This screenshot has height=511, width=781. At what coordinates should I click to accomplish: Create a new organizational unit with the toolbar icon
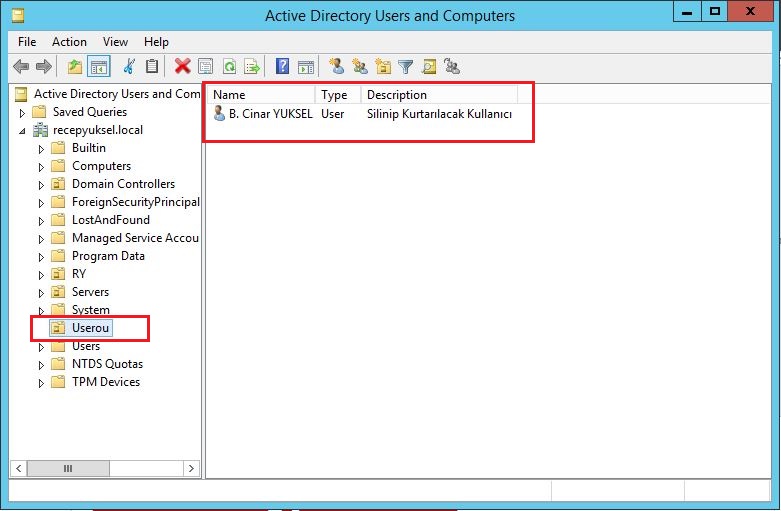click(383, 66)
